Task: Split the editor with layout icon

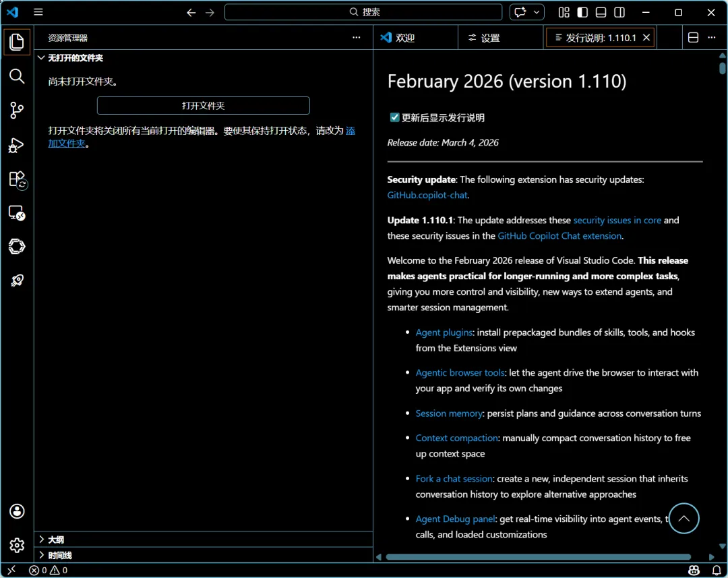Action: click(693, 38)
